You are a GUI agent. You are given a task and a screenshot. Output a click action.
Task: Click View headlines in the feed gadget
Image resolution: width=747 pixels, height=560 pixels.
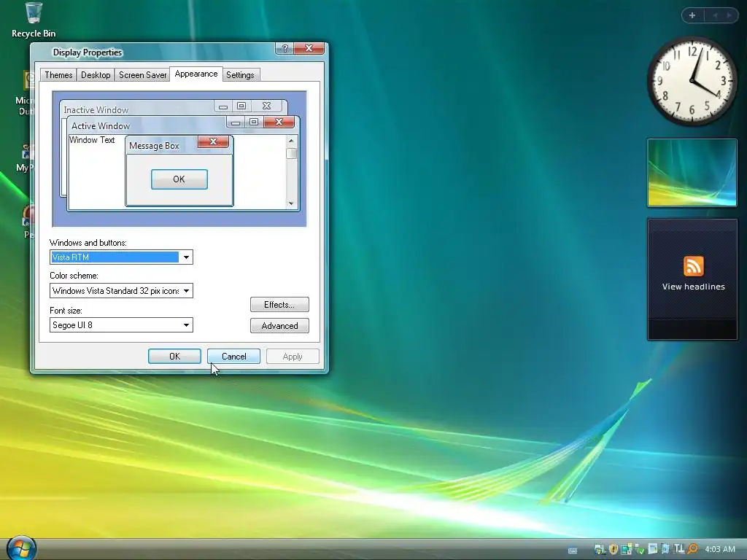pyautogui.click(x=693, y=287)
